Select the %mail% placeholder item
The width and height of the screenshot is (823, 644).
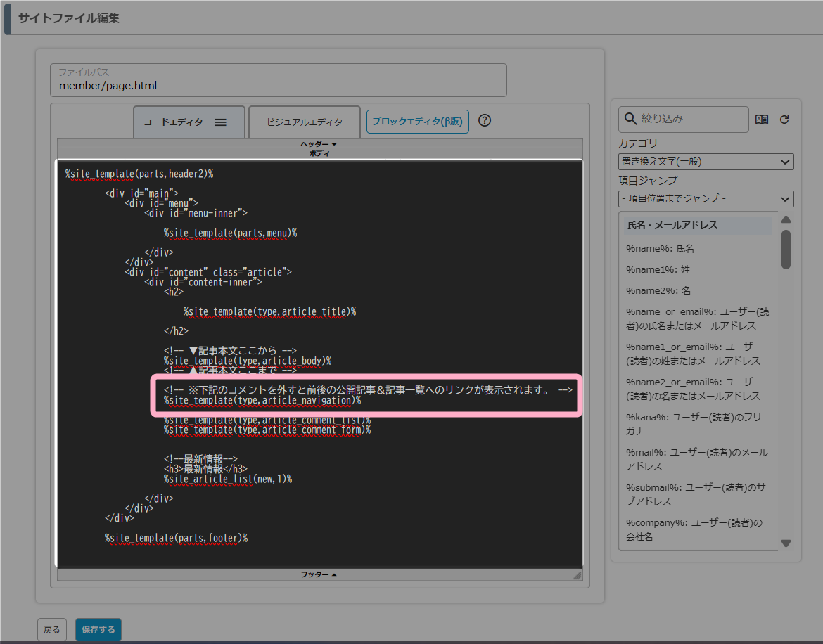[x=696, y=459]
